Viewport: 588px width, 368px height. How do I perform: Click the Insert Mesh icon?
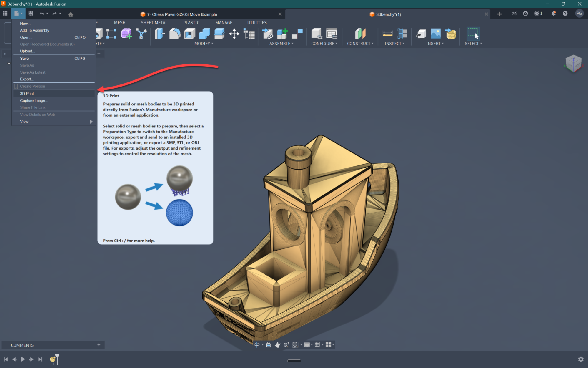click(451, 34)
